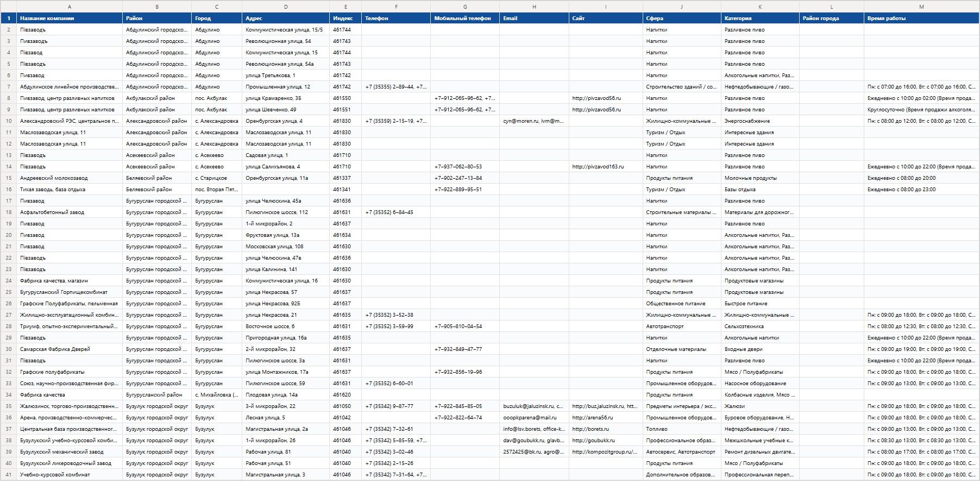Viewport: 980px width, 490px height.
Task: Open the http://borets.ru site link
Action: click(590, 429)
